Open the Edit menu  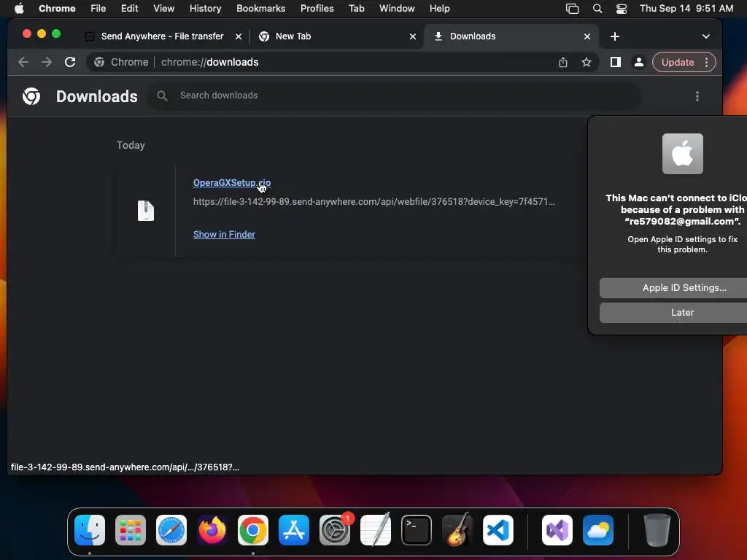129,9
